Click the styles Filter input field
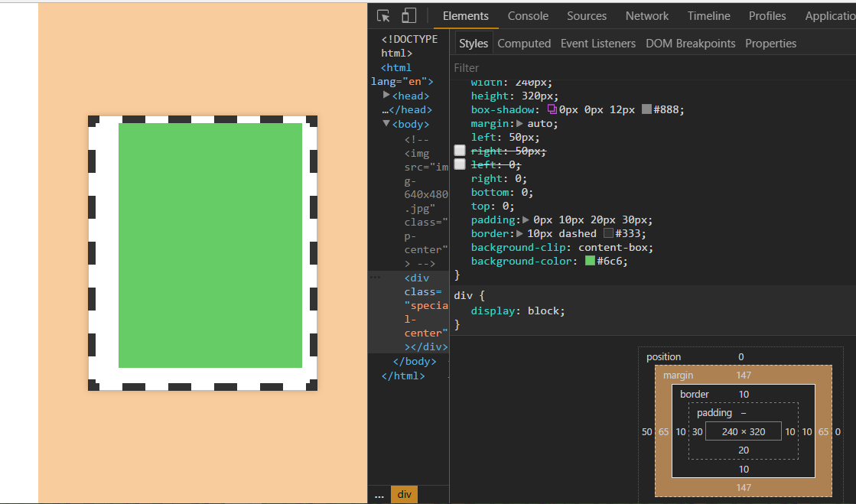Image resolution: width=856 pixels, height=504 pixels. pos(650,67)
